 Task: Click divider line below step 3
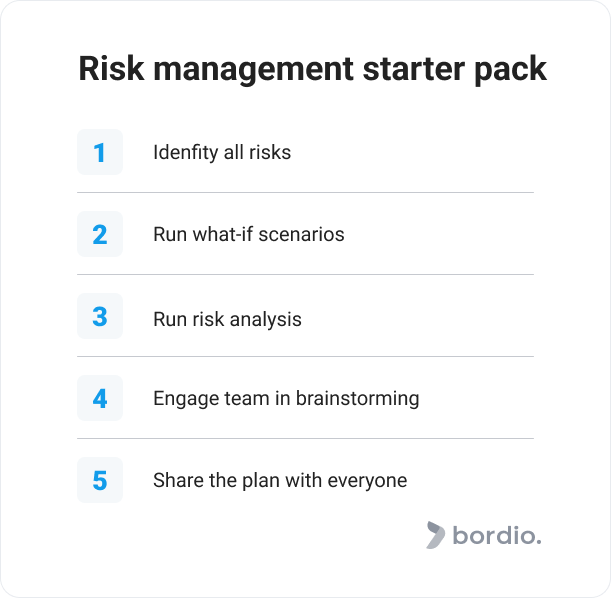tap(306, 356)
